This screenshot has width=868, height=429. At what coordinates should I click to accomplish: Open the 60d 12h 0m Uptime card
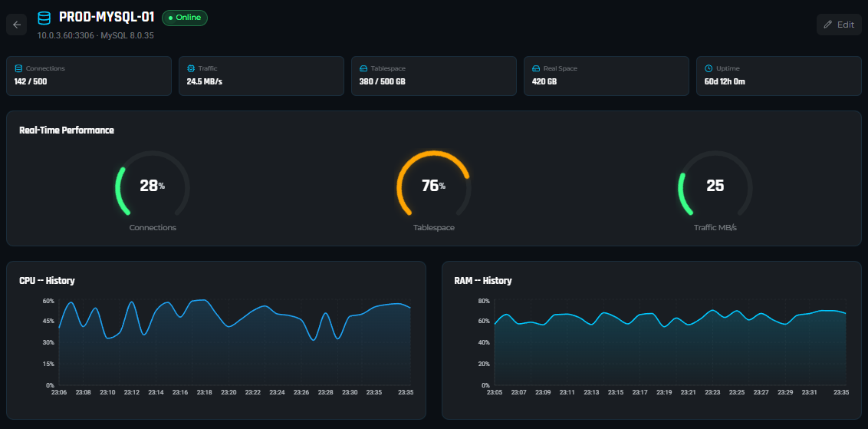coord(778,75)
